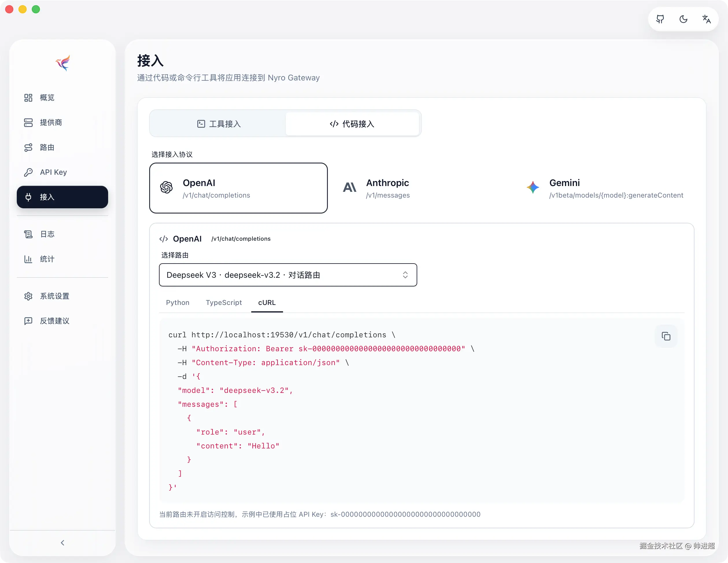The height and width of the screenshot is (563, 728).
Task: Click the Nyro bird logo
Action: (63, 63)
